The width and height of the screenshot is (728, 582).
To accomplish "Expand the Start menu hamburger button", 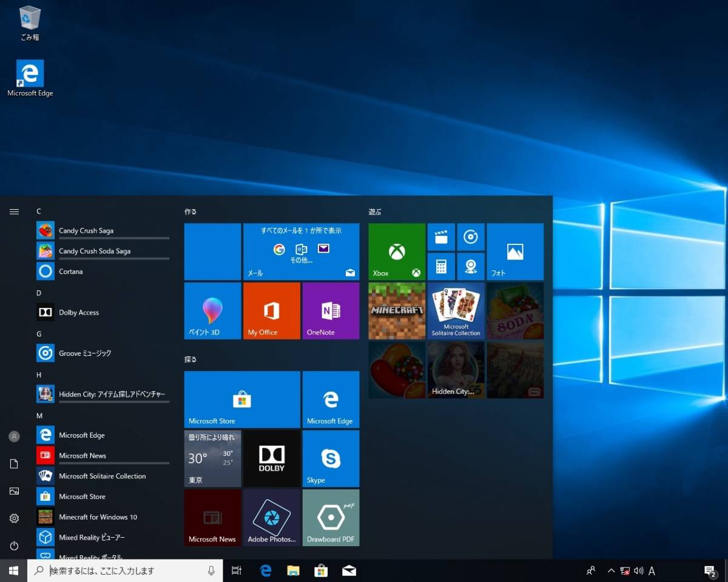I will [14, 212].
